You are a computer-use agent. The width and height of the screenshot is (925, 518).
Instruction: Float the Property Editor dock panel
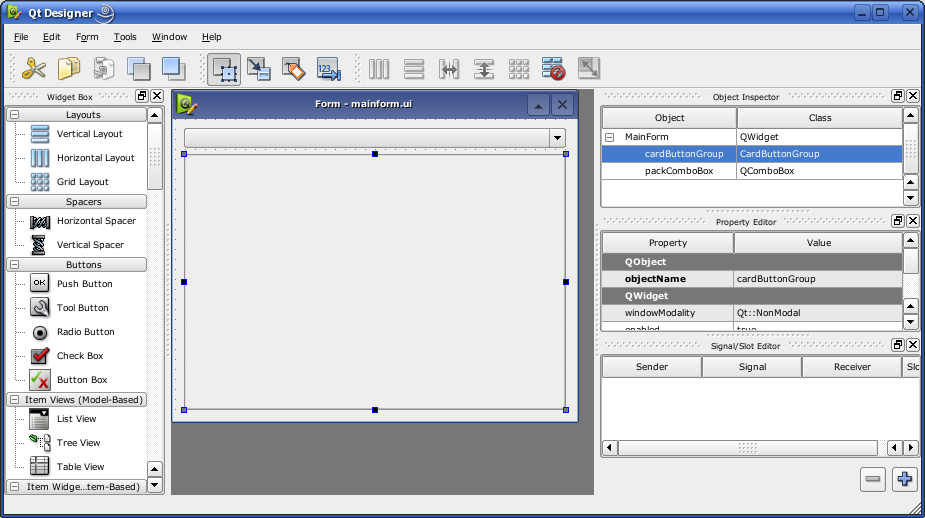pyautogui.click(x=898, y=221)
